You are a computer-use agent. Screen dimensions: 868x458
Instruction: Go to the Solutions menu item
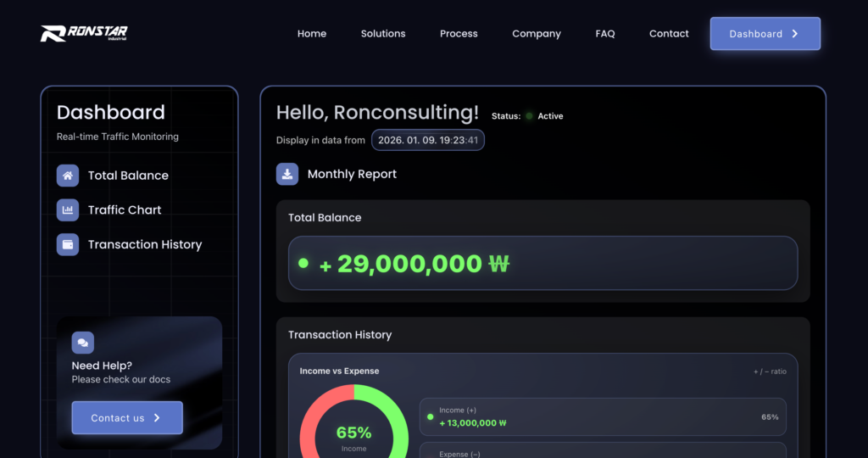coord(383,34)
